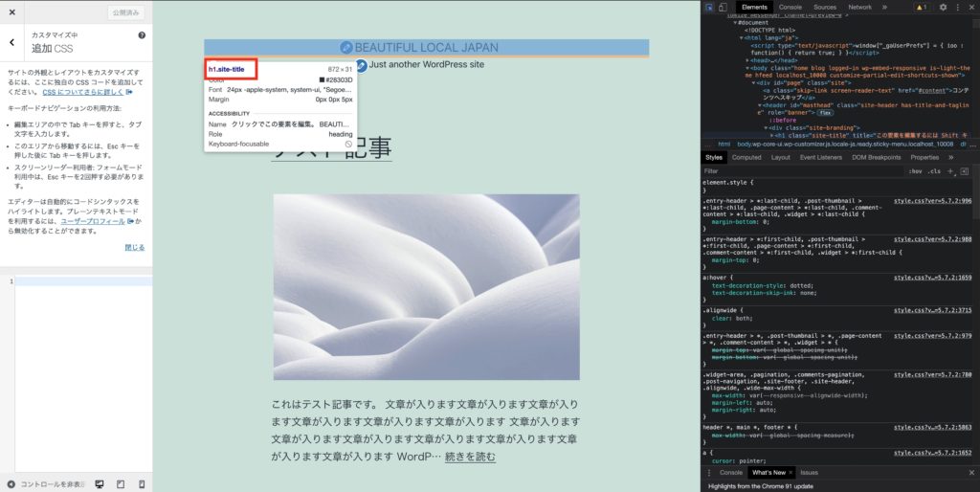The image size is (980, 492).
Task: Hide controls with コントロールを非表示 button
Action: (x=46, y=484)
